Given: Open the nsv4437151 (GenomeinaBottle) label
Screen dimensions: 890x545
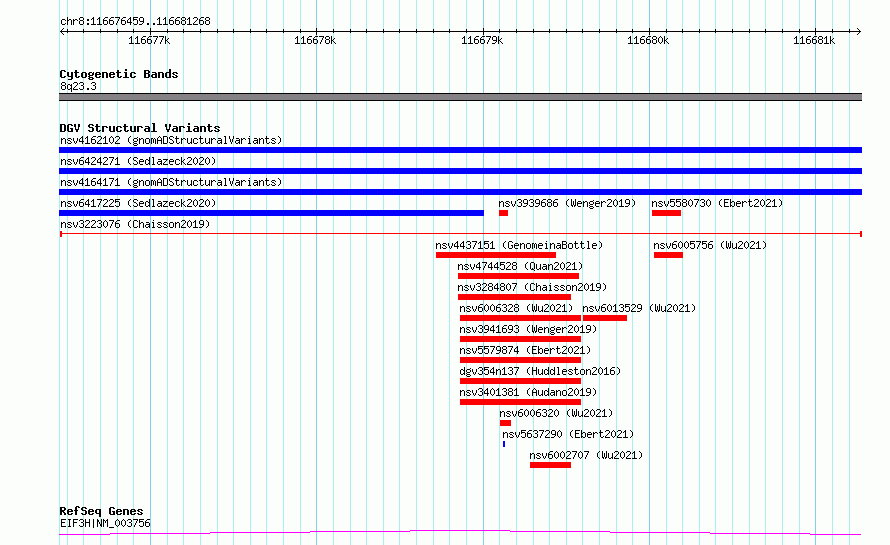Looking at the screenshot, I should click(519, 245).
